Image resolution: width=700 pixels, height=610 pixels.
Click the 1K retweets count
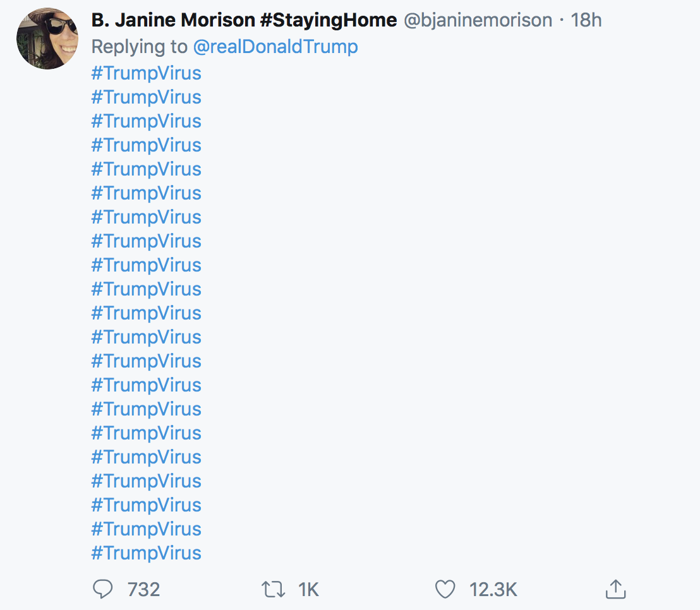(308, 589)
